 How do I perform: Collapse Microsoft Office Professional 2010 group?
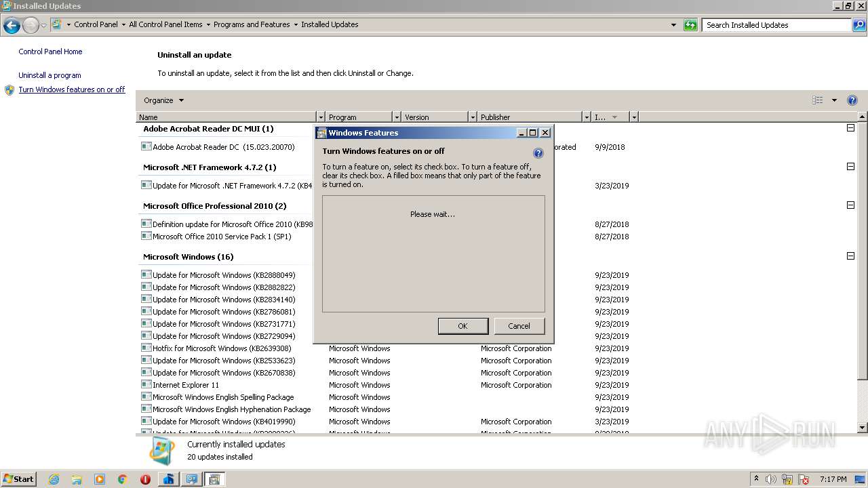pos(850,205)
